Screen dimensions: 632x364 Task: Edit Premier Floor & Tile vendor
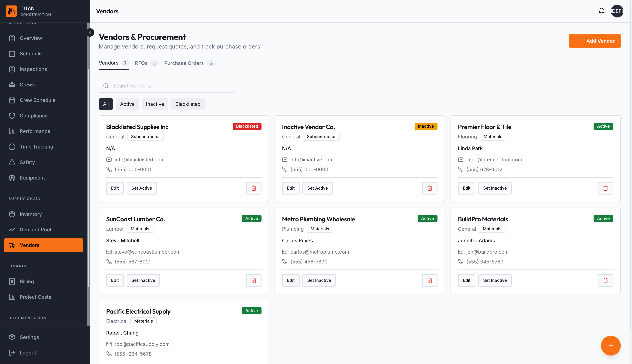coord(467,188)
